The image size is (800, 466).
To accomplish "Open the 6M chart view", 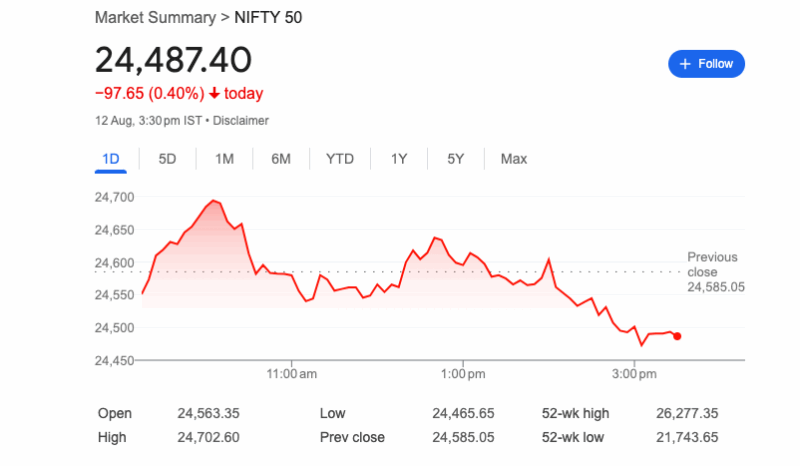I will (281, 159).
